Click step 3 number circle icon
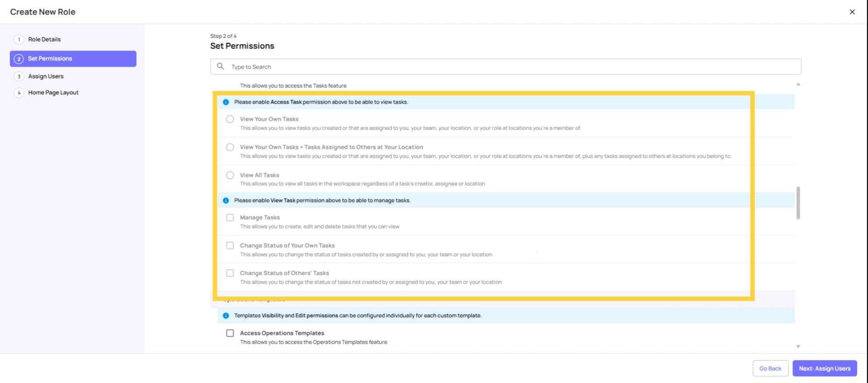868x383 pixels. (19, 76)
